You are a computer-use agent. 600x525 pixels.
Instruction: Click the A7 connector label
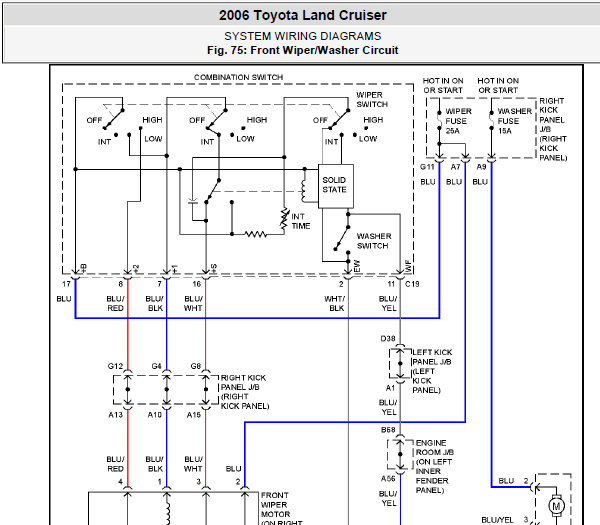coord(455,167)
